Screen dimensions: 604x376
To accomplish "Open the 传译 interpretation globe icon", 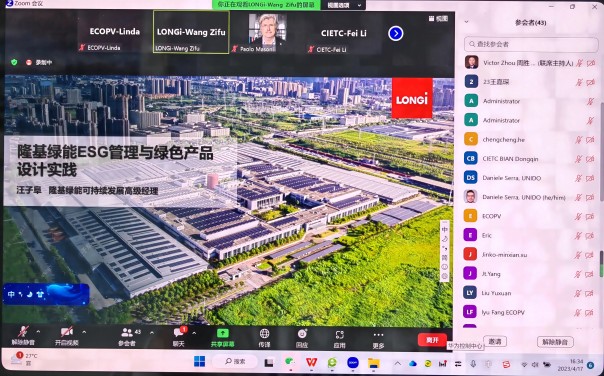I will [264, 333].
